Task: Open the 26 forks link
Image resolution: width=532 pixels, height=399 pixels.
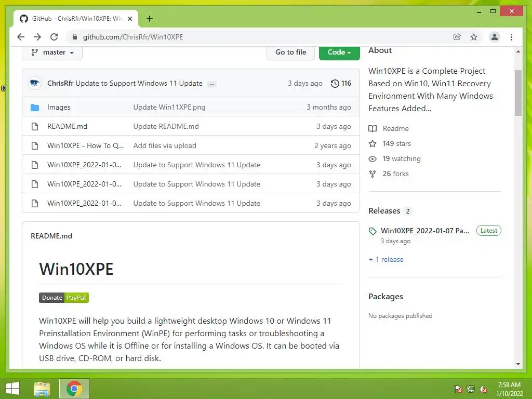Action: 395,174
